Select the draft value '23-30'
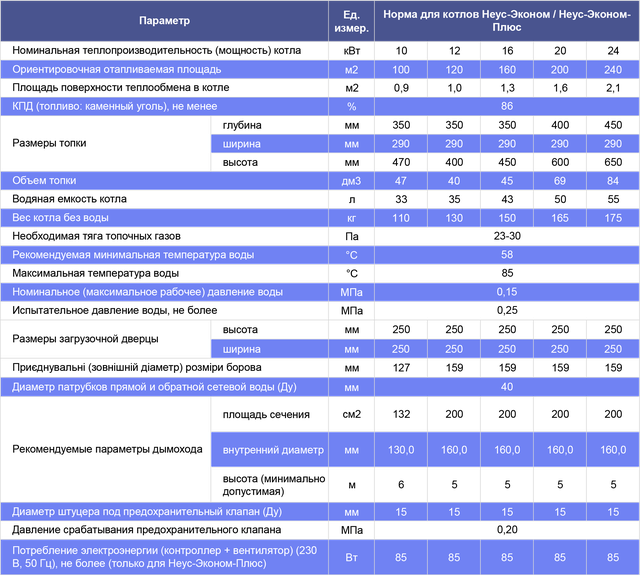 tap(507, 236)
